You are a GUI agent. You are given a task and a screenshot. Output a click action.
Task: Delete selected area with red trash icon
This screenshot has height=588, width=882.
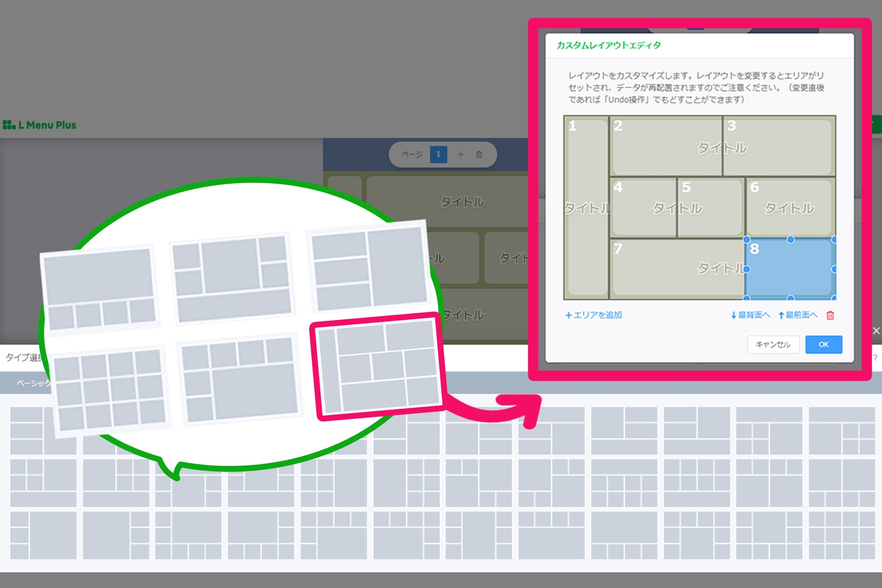point(830,315)
